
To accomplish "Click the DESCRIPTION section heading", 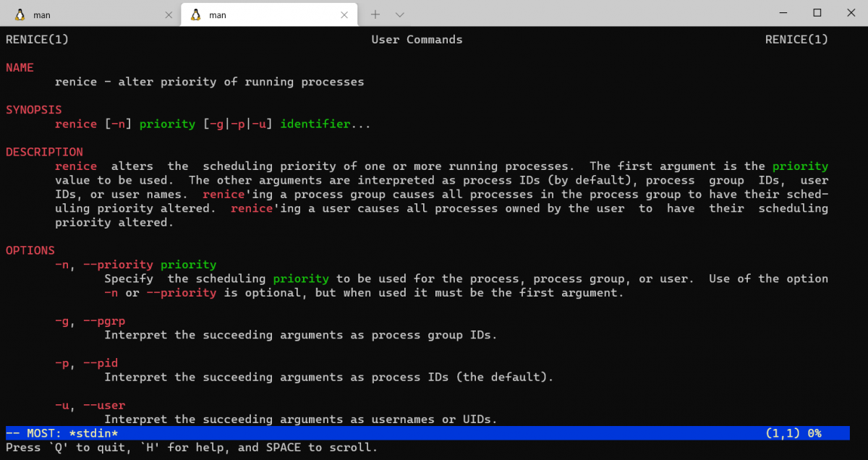I will point(44,152).
